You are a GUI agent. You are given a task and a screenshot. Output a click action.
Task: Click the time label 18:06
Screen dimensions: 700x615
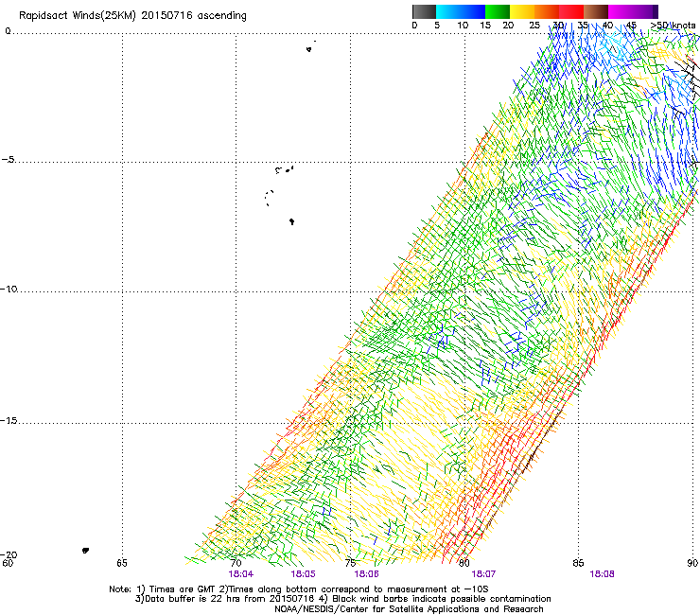366,574
